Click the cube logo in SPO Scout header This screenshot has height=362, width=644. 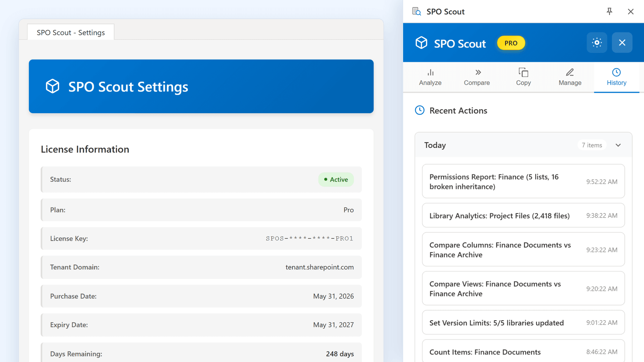(421, 43)
